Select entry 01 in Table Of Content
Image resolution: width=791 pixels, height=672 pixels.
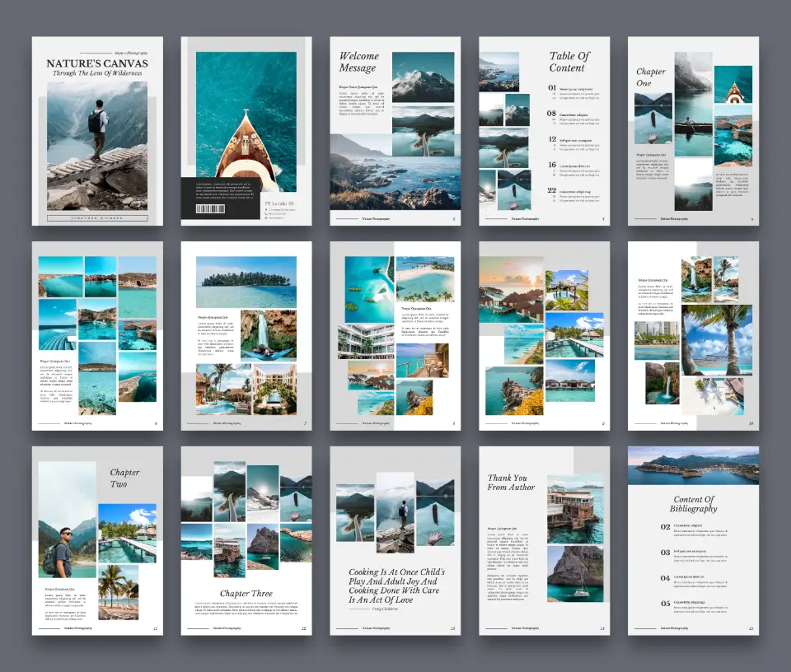click(x=574, y=91)
